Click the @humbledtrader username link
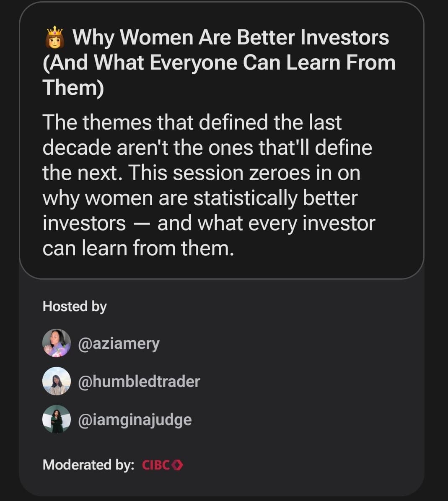Image resolution: width=448 pixels, height=501 pixels. (x=139, y=381)
